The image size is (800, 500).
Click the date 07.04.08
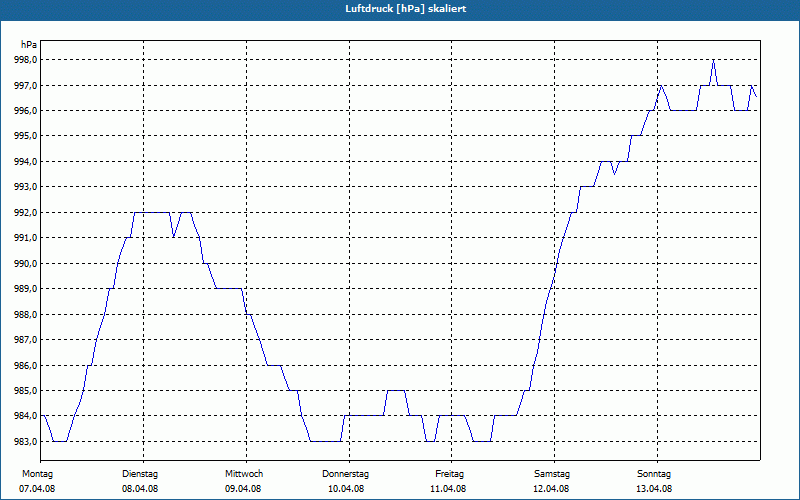point(37,489)
